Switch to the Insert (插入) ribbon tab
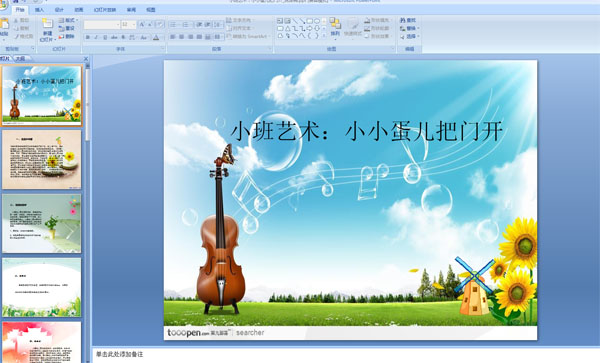Screen dimensions: 600x363 pos(39,10)
